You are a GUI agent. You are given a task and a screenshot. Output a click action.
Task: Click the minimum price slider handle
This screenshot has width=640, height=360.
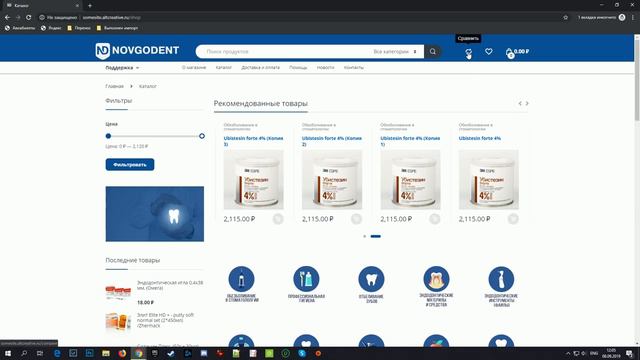[108, 136]
